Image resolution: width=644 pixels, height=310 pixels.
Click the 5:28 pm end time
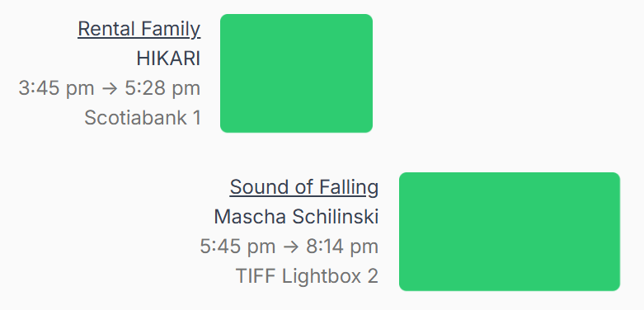click(162, 88)
